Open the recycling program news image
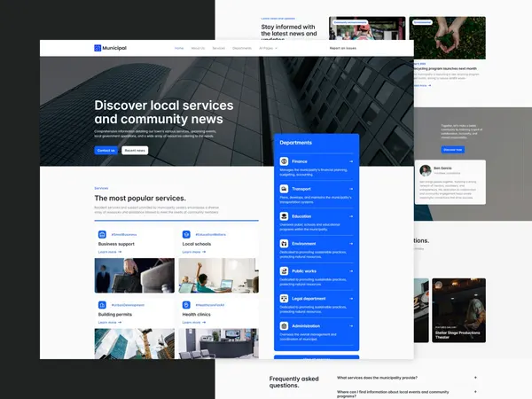 pyautogui.click(x=447, y=37)
